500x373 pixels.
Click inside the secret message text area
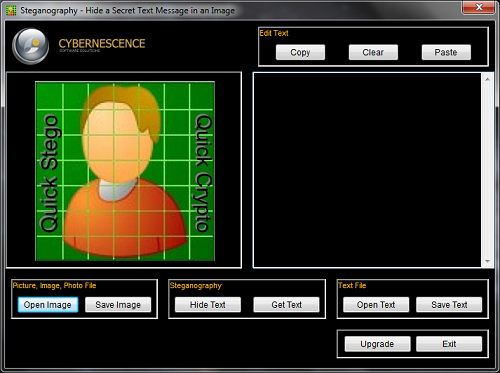367,170
